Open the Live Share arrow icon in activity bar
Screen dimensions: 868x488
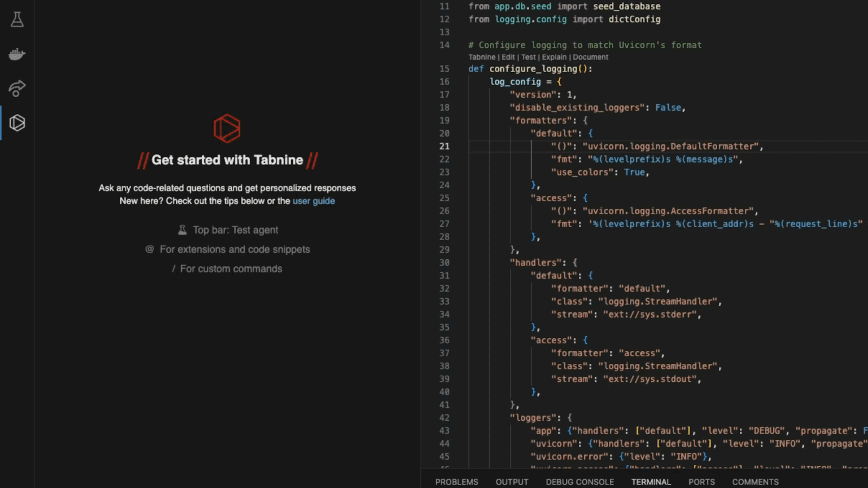coord(17,88)
